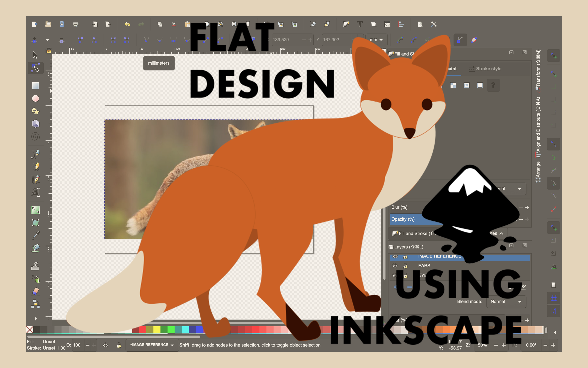Select the Text tool in the toolbox
The height and width of the screenshot is (368, 588).
click(36, 192)
